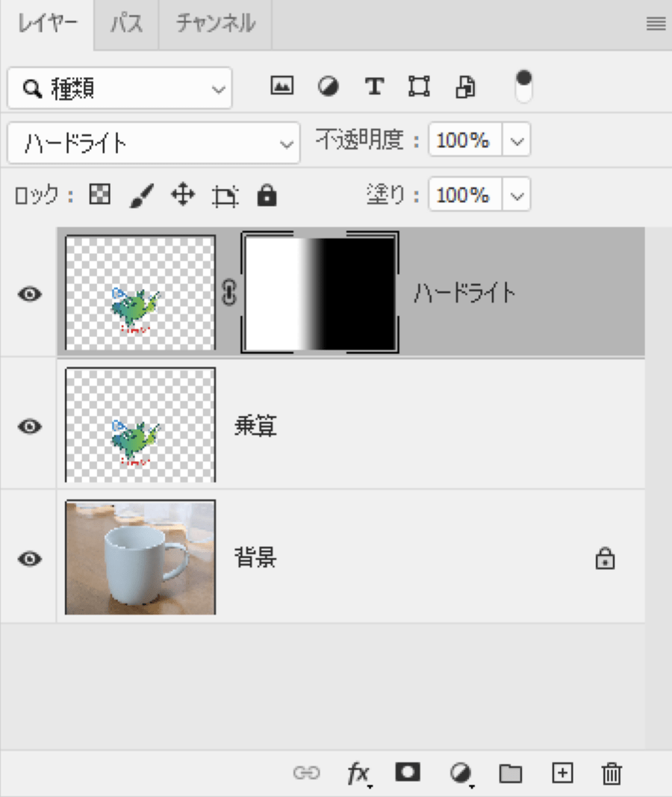The width and height of the screenshot is (672, 797).
Task: Switch to the レイヤー tab
Action: coord(48,24)
